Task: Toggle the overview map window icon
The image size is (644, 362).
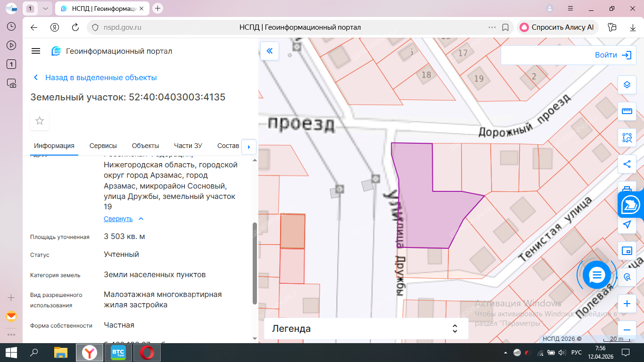Action: [x=627, y=251]
